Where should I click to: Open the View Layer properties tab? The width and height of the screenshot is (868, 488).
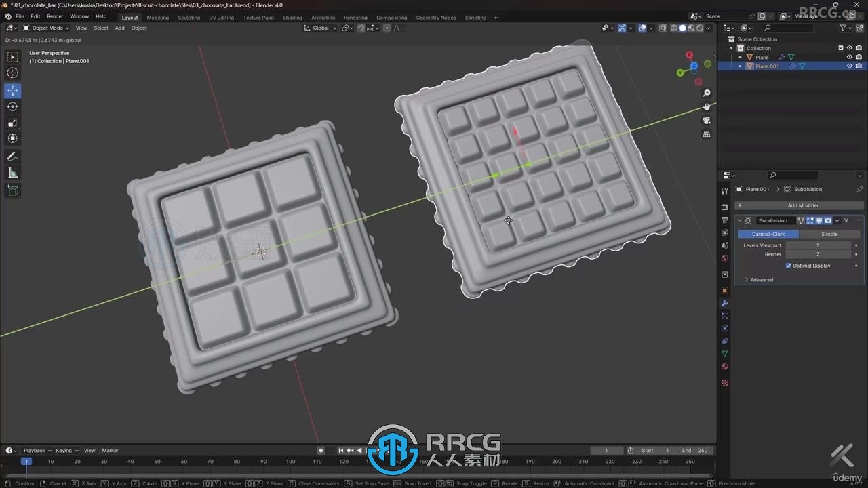724,232
